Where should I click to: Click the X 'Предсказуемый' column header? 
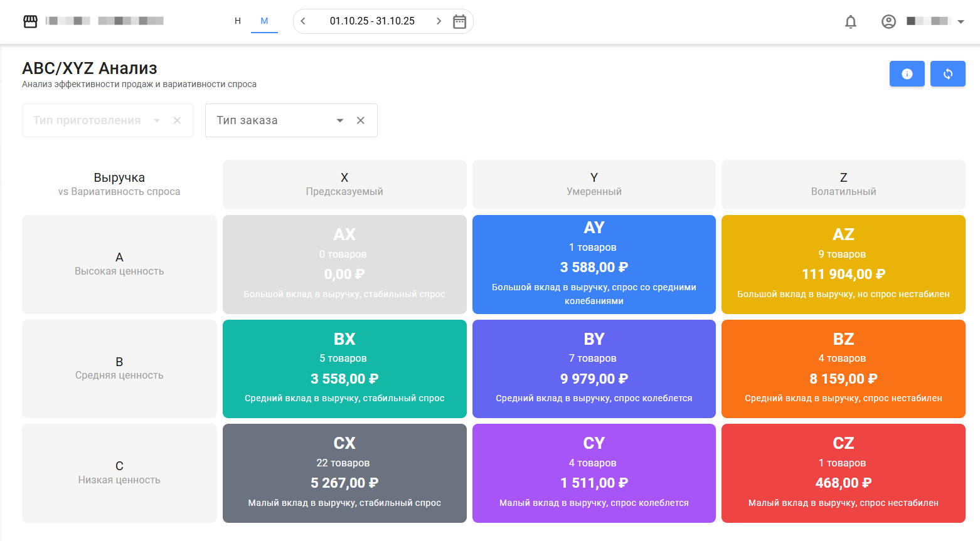344,184
